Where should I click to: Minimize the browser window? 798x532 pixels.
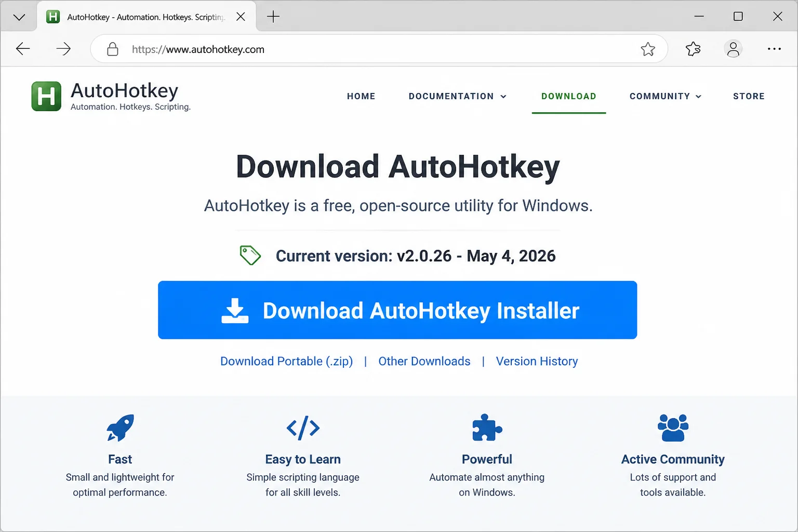(x=699, y=17)
